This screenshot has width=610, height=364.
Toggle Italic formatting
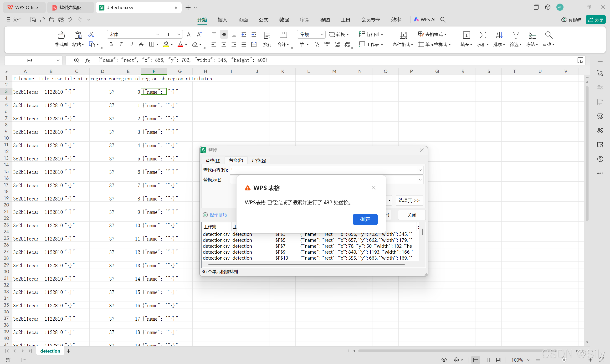121,44
